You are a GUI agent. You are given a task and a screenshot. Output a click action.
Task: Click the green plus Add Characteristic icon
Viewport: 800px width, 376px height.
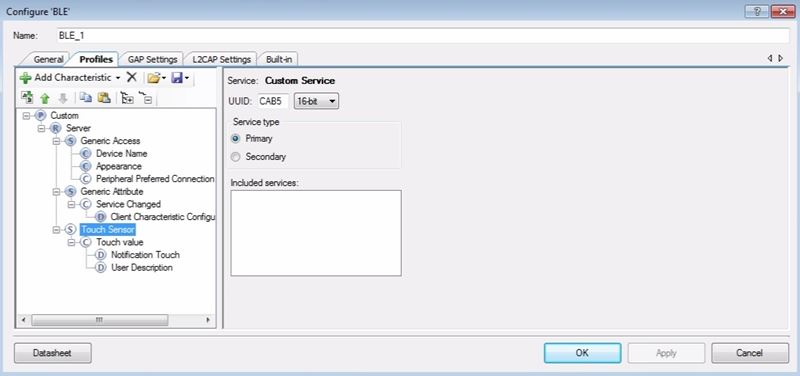[x=26, y=78]
